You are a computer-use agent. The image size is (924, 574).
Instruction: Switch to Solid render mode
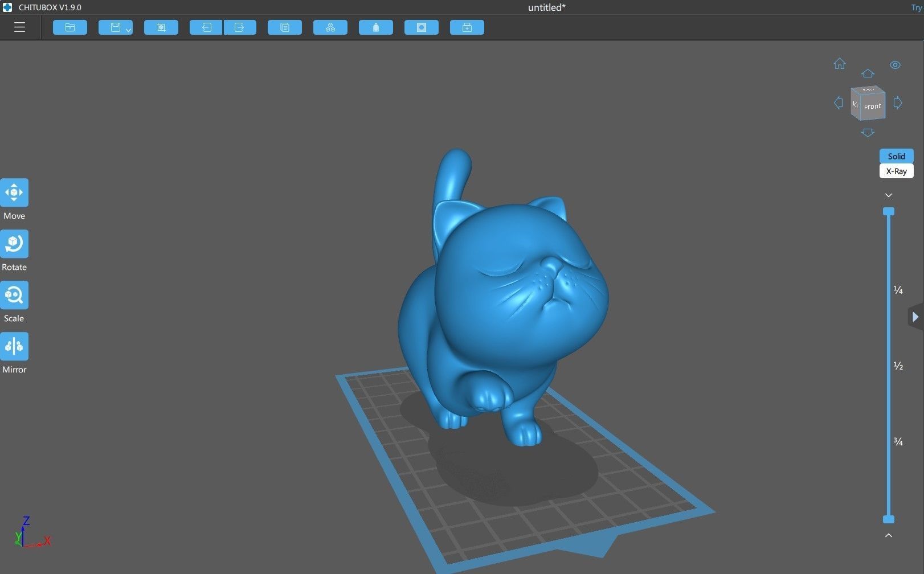[x=896, y=156]
